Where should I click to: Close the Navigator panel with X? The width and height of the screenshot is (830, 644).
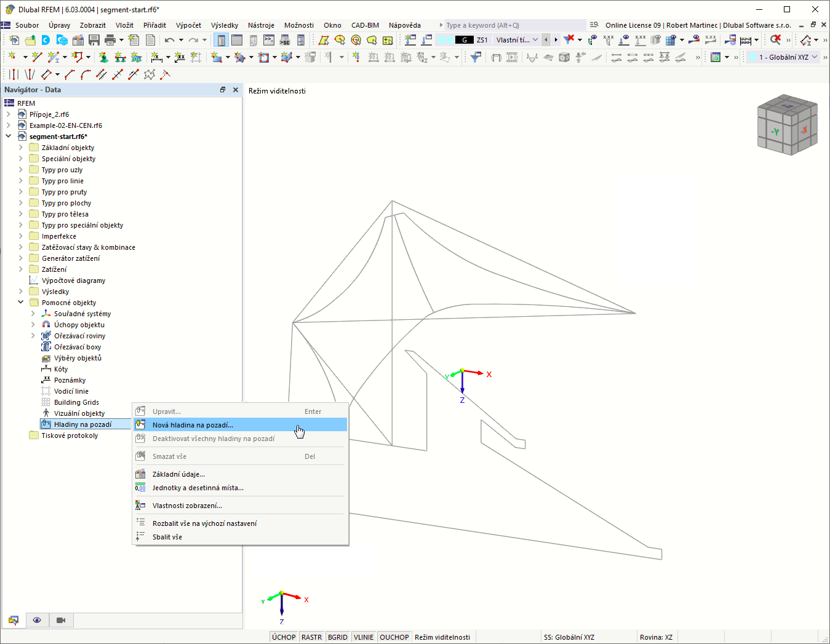(236, 90)
